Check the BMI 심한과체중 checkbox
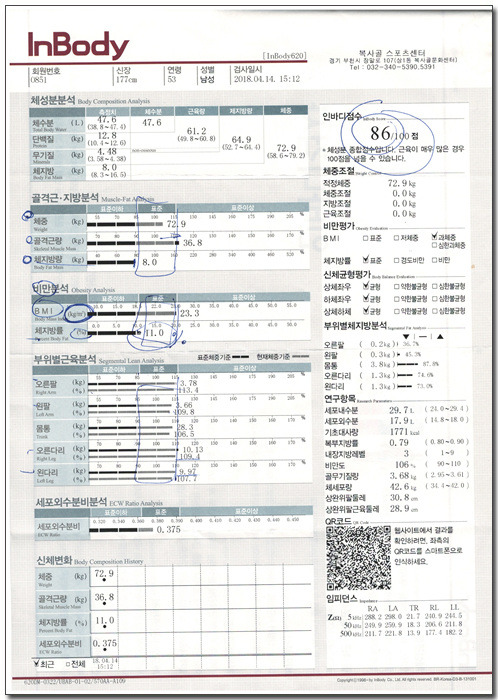498x700 pixels. tap(434, 245)
